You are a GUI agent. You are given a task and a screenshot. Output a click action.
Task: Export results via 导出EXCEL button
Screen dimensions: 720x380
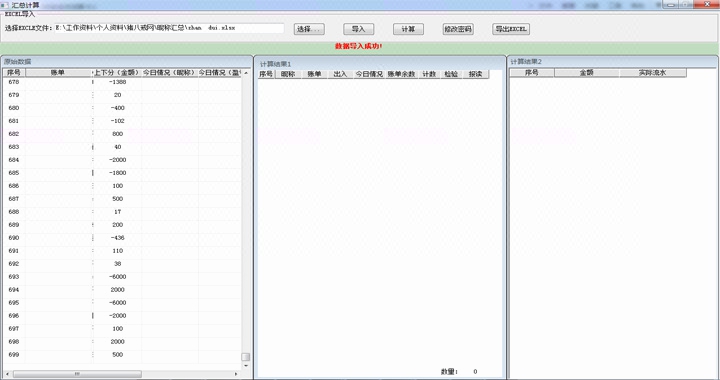tap(511, 29)
